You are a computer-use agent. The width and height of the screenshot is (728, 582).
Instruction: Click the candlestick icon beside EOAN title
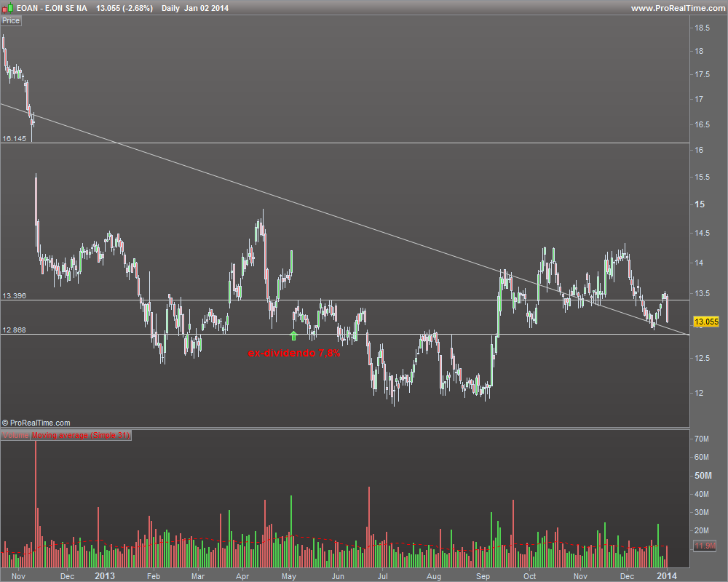tap(7, 8)
